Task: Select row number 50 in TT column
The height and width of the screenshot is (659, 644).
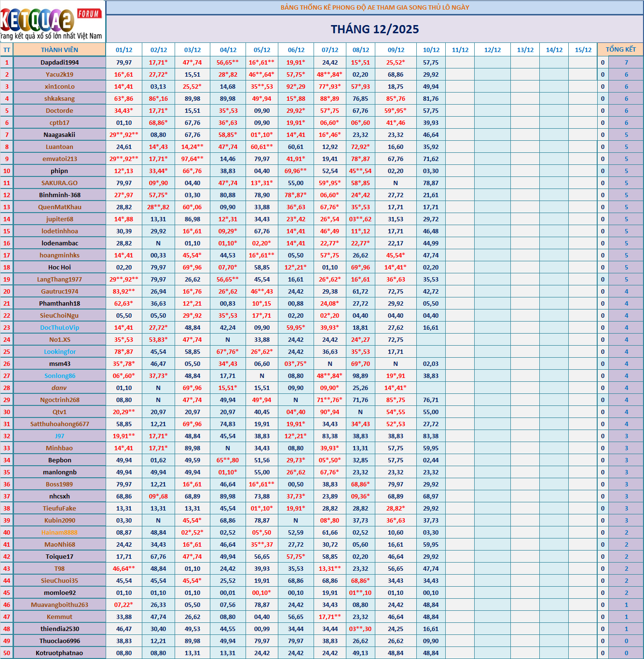Action: click(x=7, y=653)
